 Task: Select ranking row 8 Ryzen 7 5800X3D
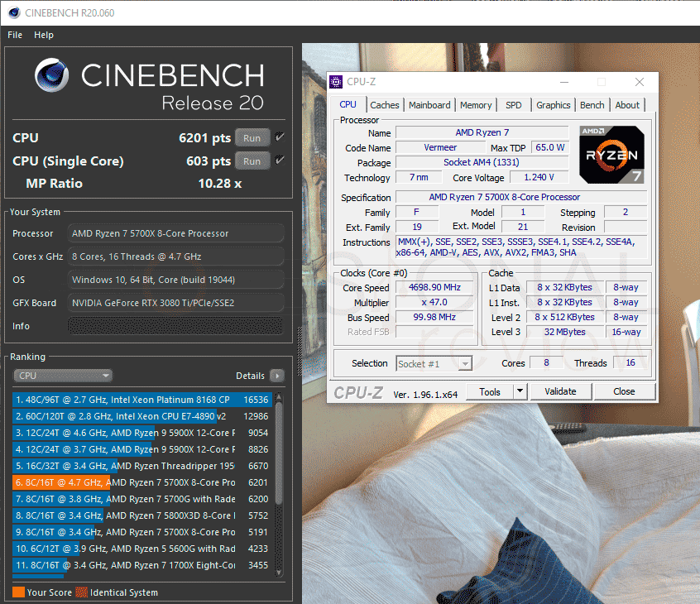click(142, 515)
